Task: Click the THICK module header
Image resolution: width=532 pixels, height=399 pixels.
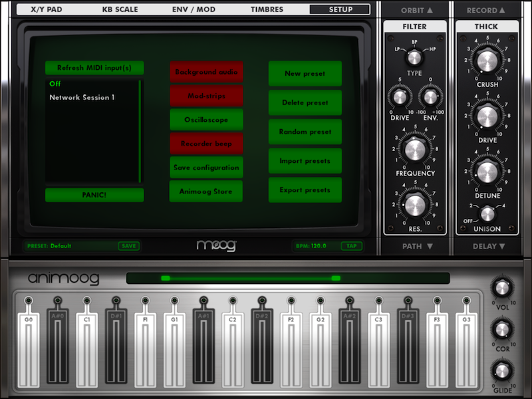Action: click(x=487, y=27)
